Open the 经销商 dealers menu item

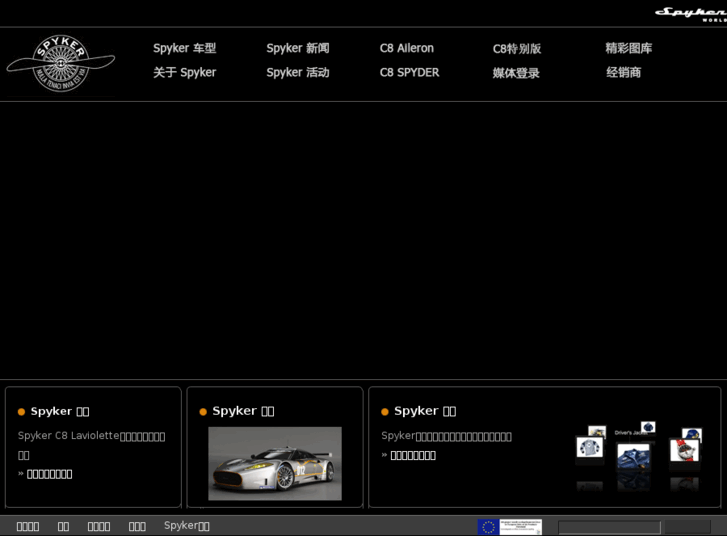point(624,72)
